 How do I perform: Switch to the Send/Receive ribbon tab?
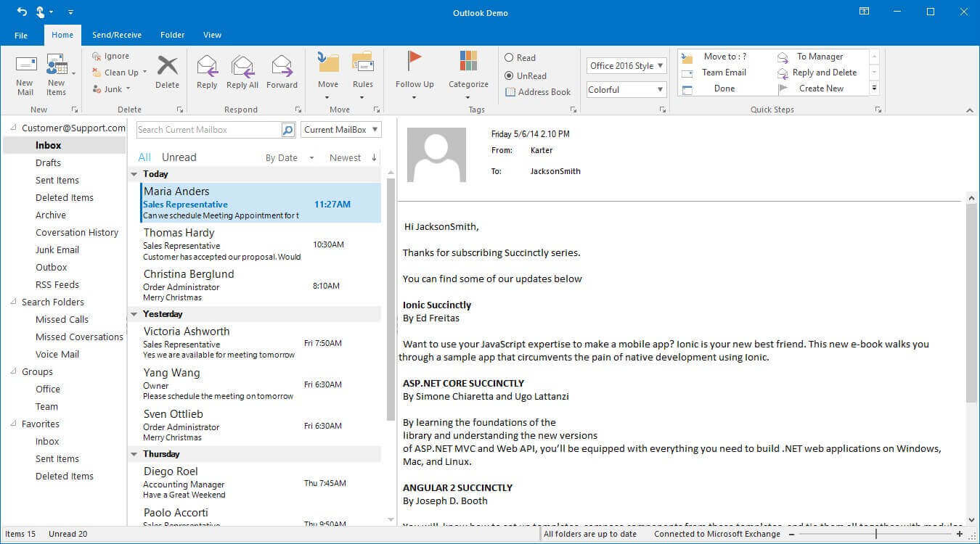[x=117, y=34]
